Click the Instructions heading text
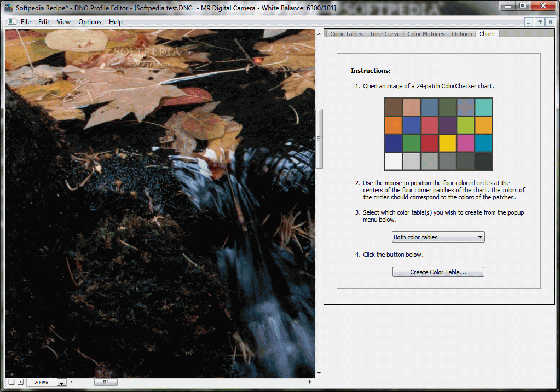560x392 pixels. 371,71
